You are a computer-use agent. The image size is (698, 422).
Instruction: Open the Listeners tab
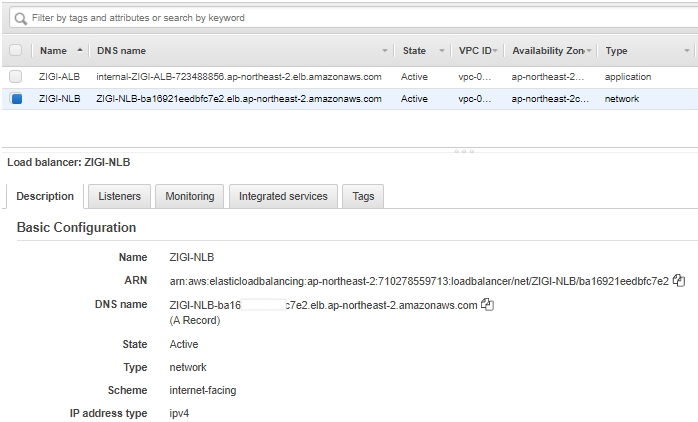[x=119, y=196]
